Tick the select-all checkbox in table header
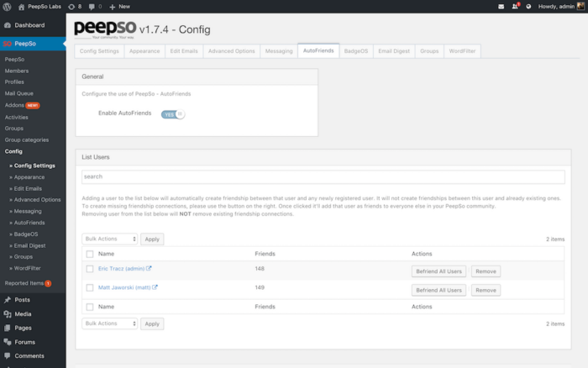Screen dimensions: 588x368 [90, 254]
